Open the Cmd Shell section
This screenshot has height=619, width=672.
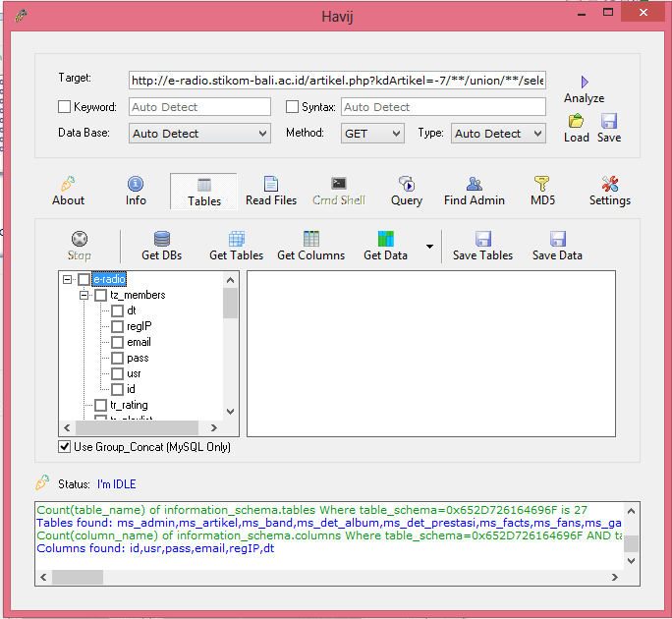pyautogui.click(x=339, y=192)
